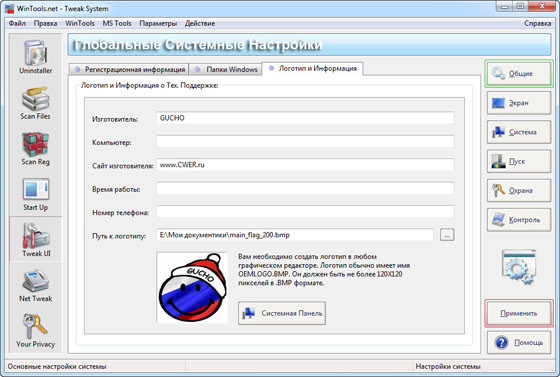Click the Помощь button
This screenshot has width=560, height=377.
(519, 342)
